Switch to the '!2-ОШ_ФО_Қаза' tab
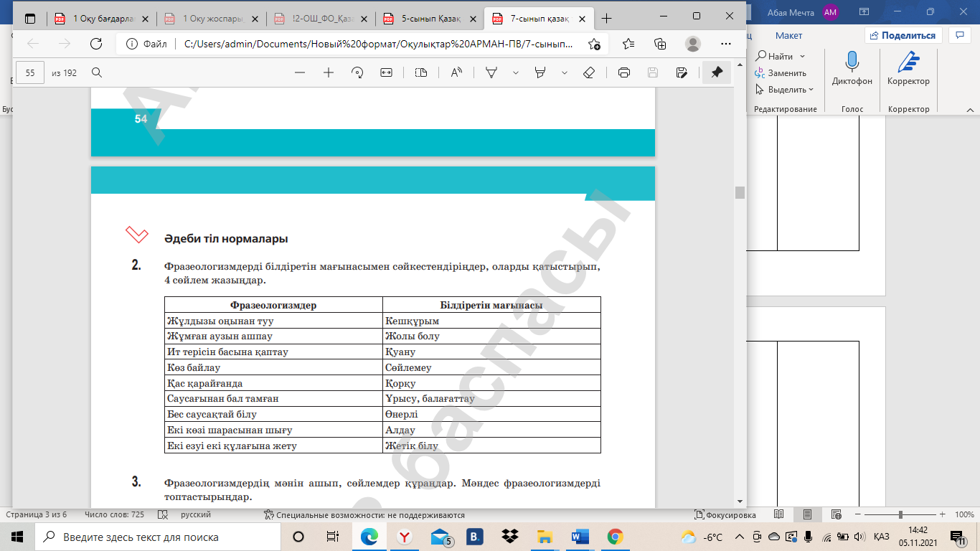 pyautogui.click(x=320, y=18)
